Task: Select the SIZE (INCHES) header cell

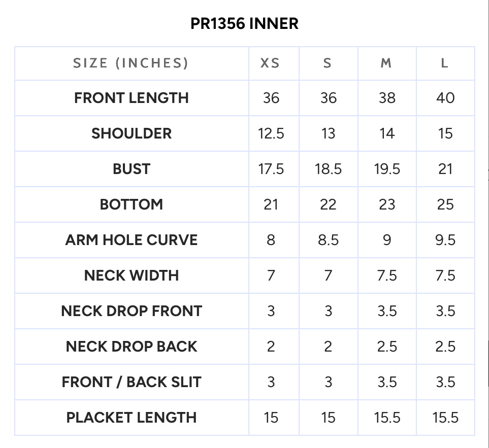Action: pos(131,63)
